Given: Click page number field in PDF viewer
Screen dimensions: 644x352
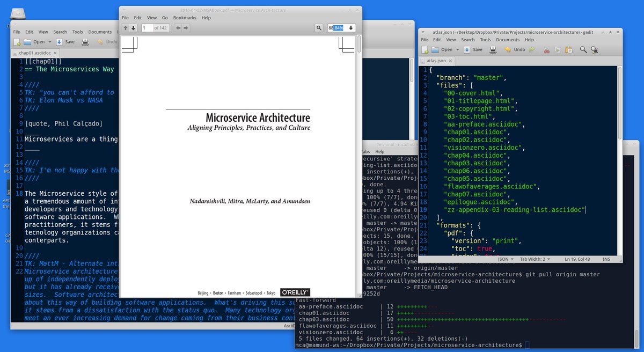Looking at the screenshot, I should pos(147,28).
